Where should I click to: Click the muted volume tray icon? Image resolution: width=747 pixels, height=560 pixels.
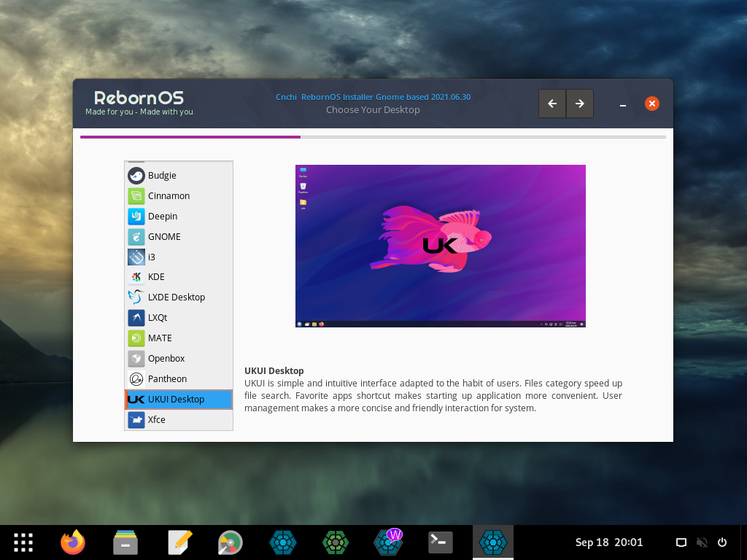click(702, 542)
